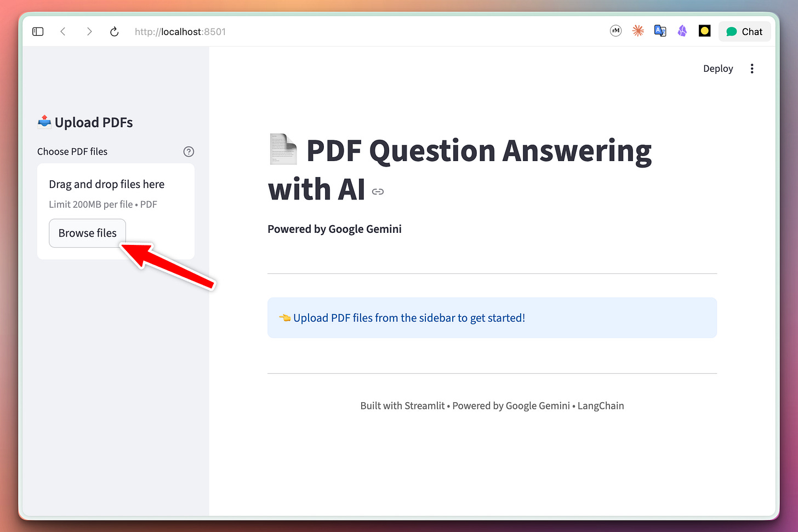Click the Deploy button
The width and height of the screenshot is (798, 532).
(718, 68)
